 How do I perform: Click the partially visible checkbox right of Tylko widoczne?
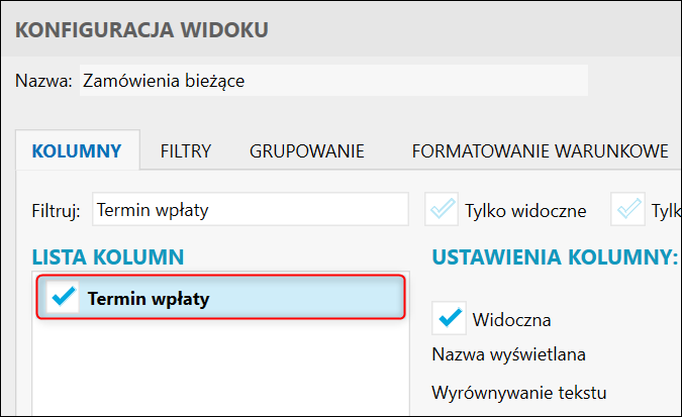[x=630, y=210]
